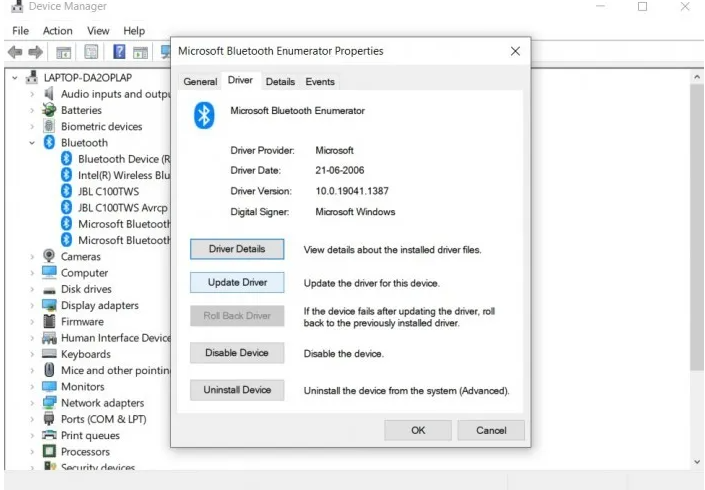Viewport: 705px width, 490px height.
Task: Click the driver date 21-06-2006 text
Action: point(339,170)
